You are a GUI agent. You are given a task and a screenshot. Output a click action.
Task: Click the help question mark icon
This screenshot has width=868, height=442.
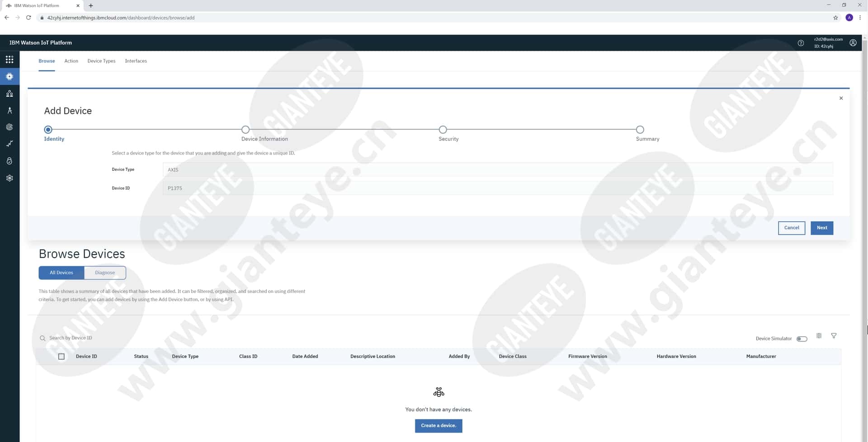pyautogui.click(x=801, y=43)
